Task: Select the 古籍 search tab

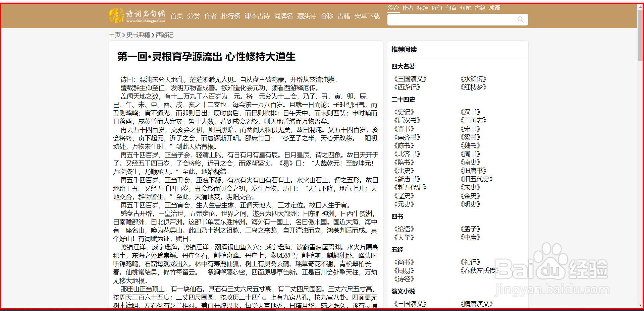Action: pyautogui.click(x=480, y=8)
